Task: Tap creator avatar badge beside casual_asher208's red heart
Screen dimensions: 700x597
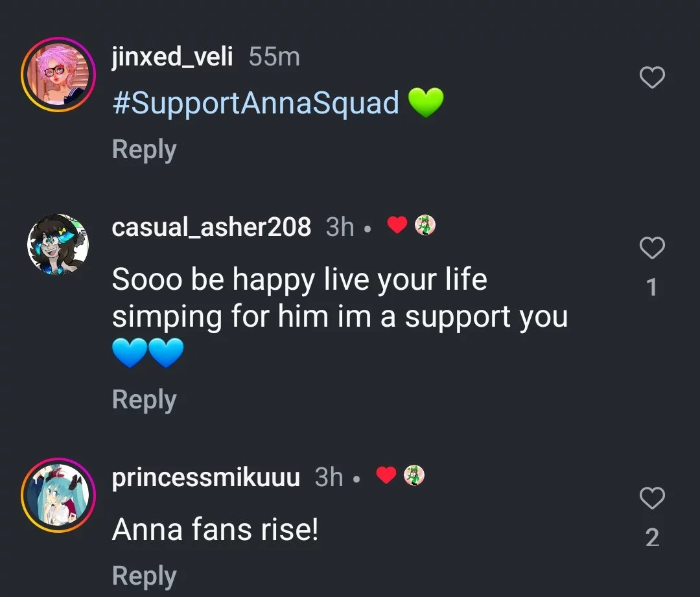Action: [425, 224]
